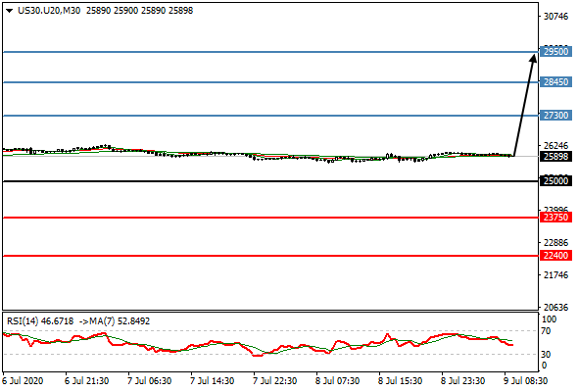
Task: Click the 7 Jul 14:30 time axis label
Action: [x=212, y=381]
